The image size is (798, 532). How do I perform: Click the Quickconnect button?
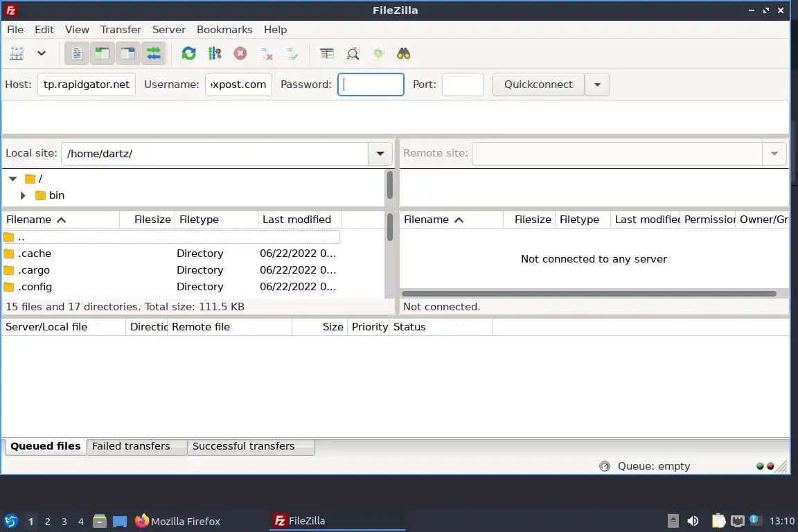(538, 85)
